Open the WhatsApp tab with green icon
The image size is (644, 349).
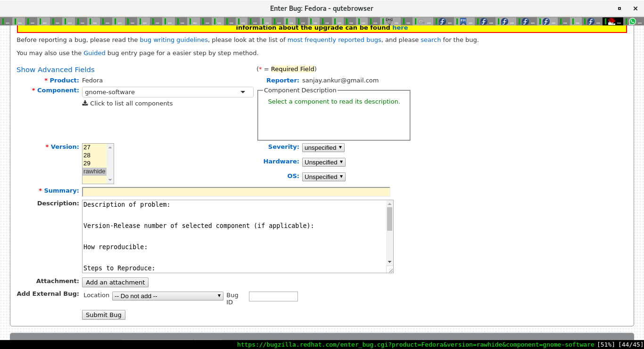tap(632, 21)
